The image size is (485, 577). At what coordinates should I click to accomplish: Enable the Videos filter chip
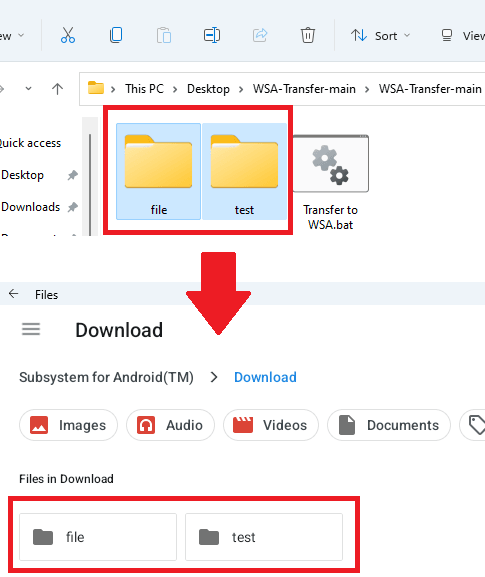point(271,425)
